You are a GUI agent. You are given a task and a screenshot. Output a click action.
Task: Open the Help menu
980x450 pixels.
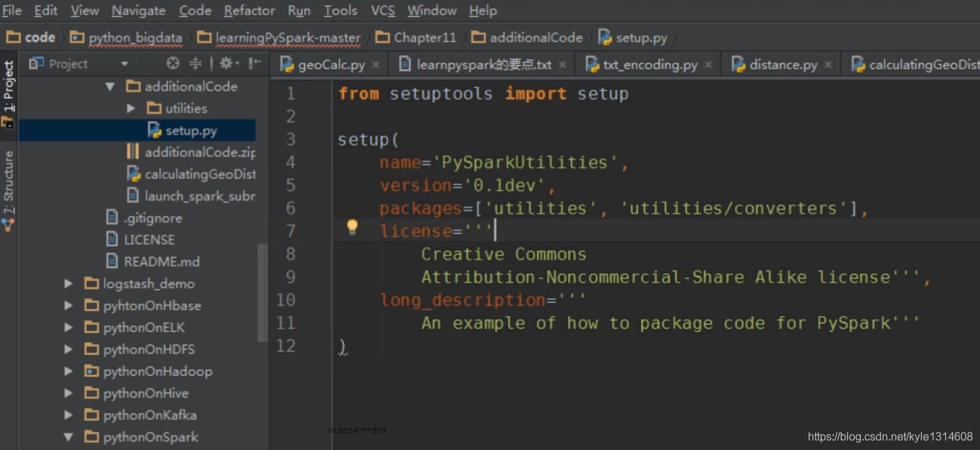[x=483, y=10]
